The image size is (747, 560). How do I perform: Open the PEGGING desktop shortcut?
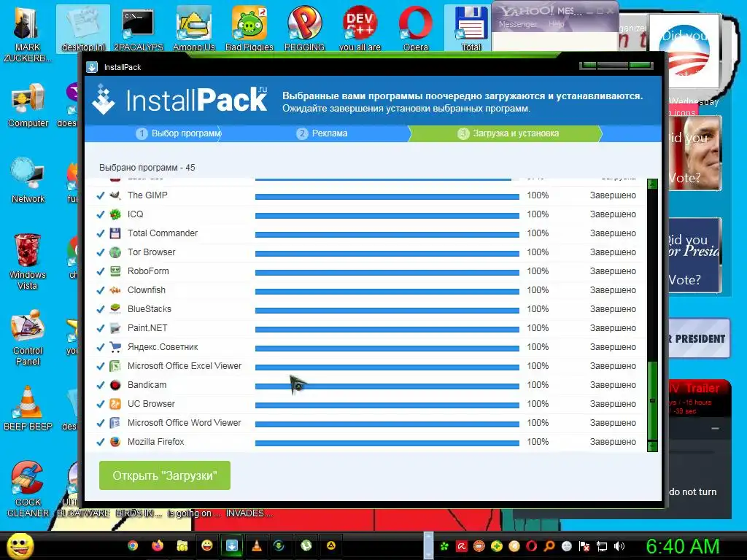click(304, 28)
